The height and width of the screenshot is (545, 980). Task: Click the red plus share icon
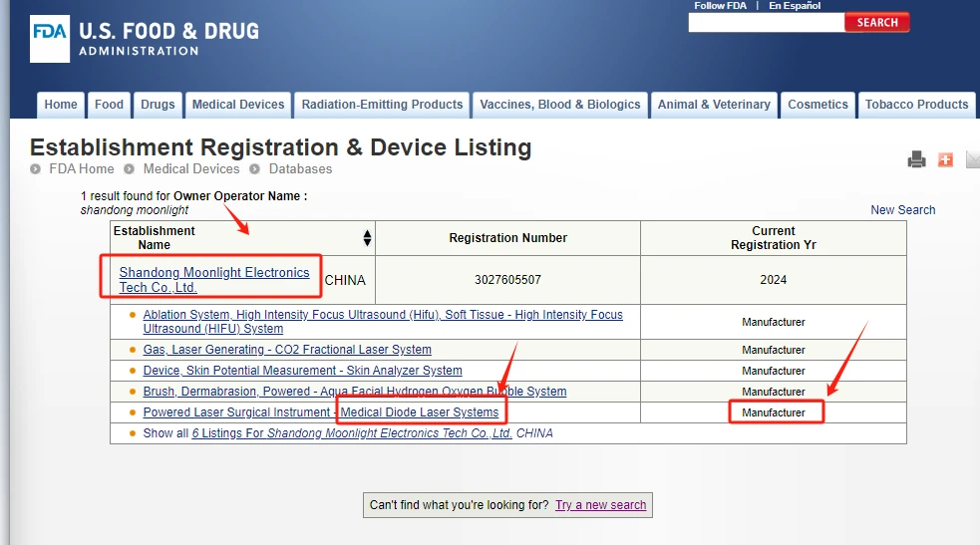[x=946, y=160]
